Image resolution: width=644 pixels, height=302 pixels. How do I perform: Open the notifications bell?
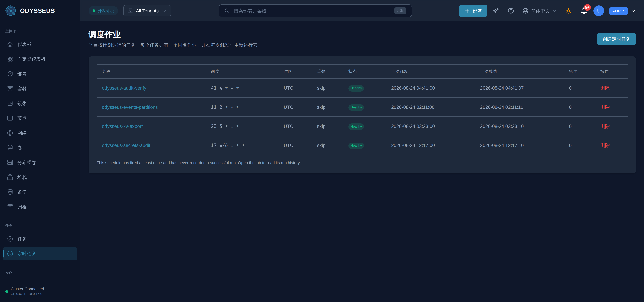(x=584, y=11)
